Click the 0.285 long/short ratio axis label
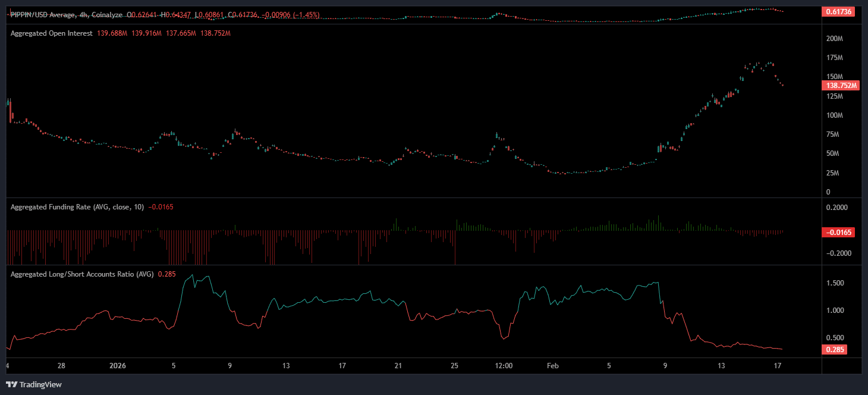The height and width of the screenshot is (395, 868). click(834, 350)
